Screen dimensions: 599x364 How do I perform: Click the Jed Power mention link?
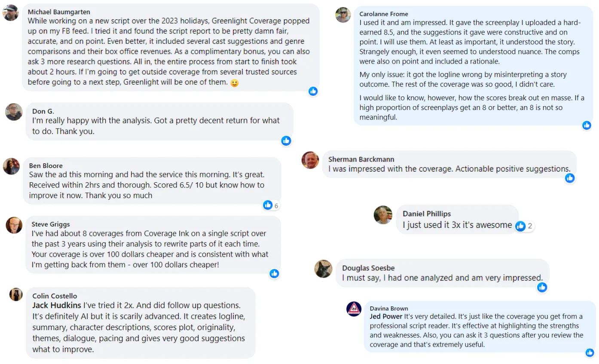pyautogui.click(x=386, y=316)
